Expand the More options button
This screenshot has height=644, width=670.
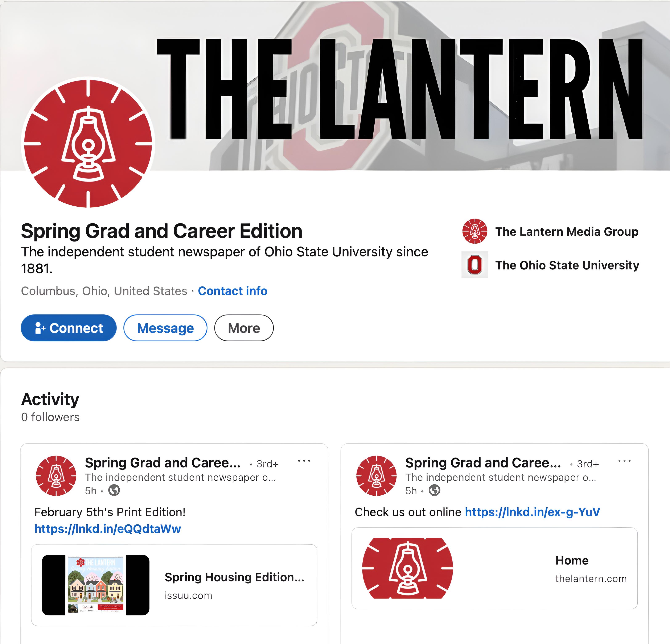click(244, 328)
